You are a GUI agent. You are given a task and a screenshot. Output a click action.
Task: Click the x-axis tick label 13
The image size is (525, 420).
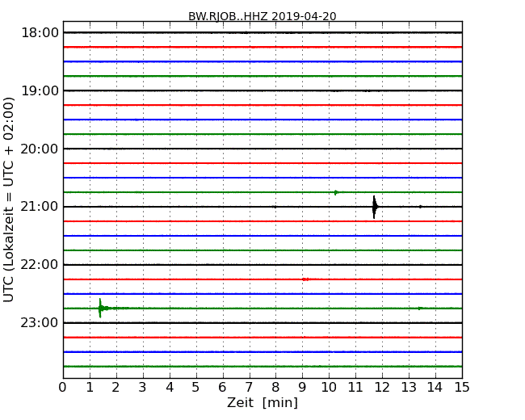point(409,388)
